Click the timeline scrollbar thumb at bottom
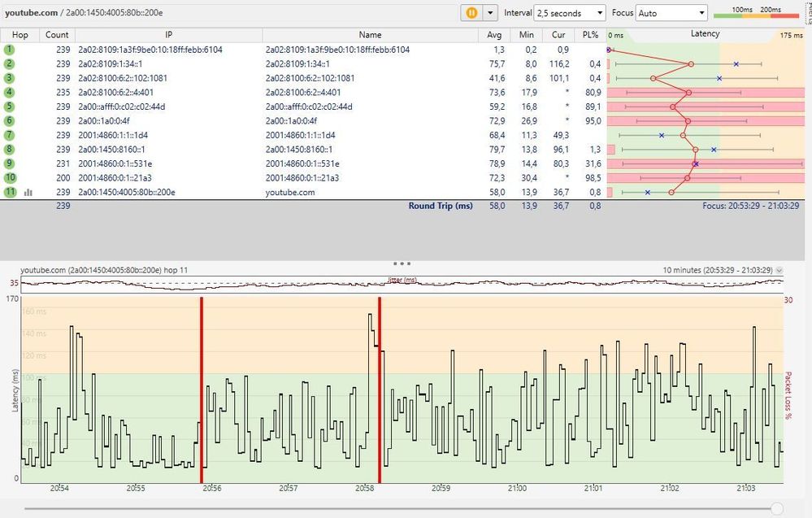 click(777, 509)
